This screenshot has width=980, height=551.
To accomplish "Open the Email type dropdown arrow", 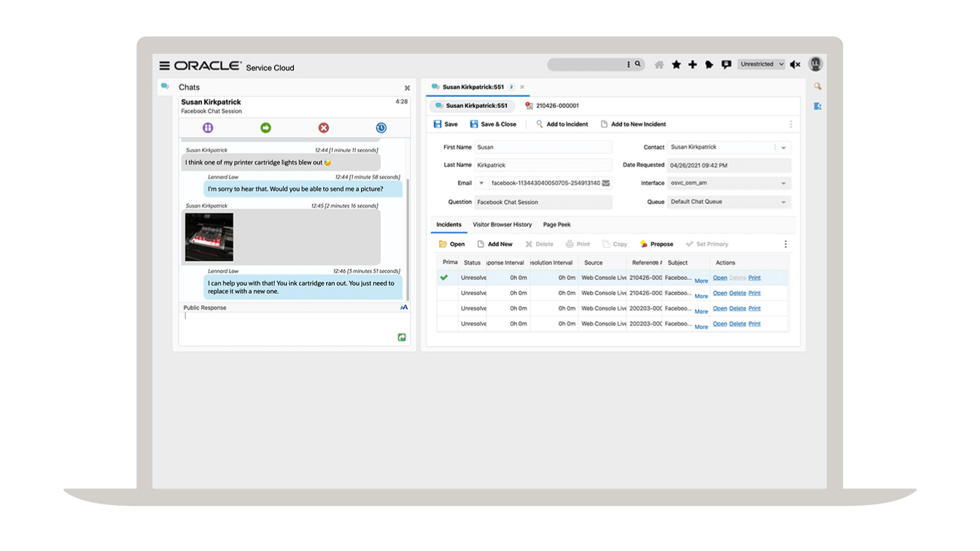I will pyautogui.click(x=481, y=184).
